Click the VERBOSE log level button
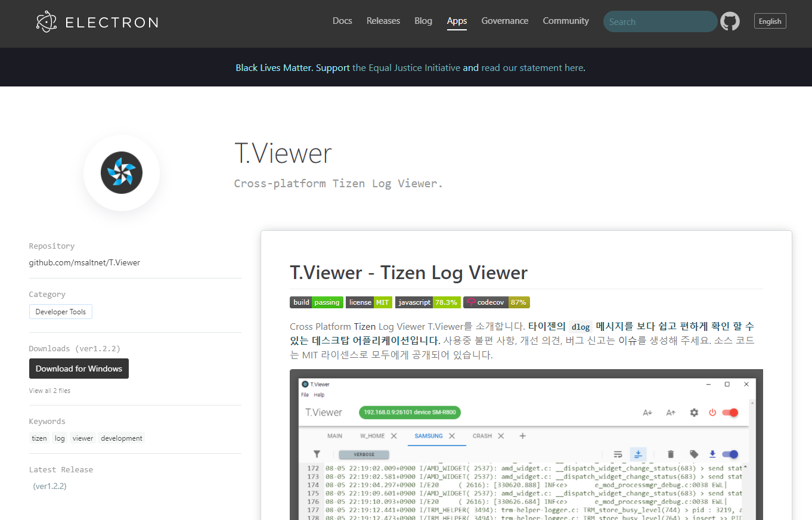The image size is (812, 520). (x=364, y=454)
